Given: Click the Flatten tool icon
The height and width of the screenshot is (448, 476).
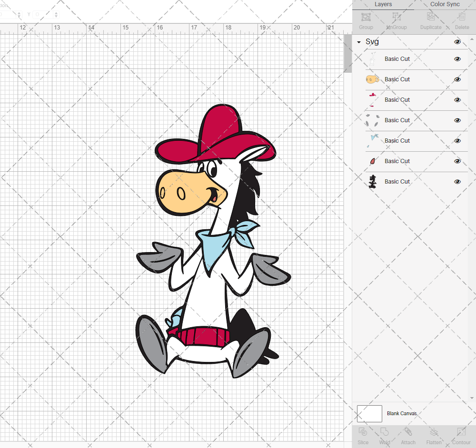Looking at the screenshot, I should [434, 432].
